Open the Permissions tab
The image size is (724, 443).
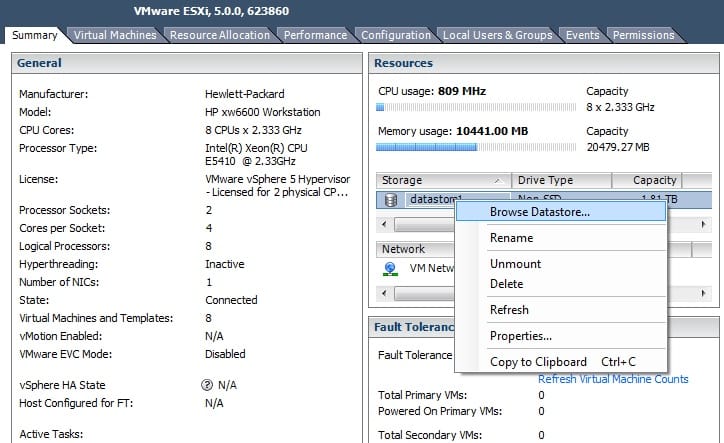coord(643,35)
